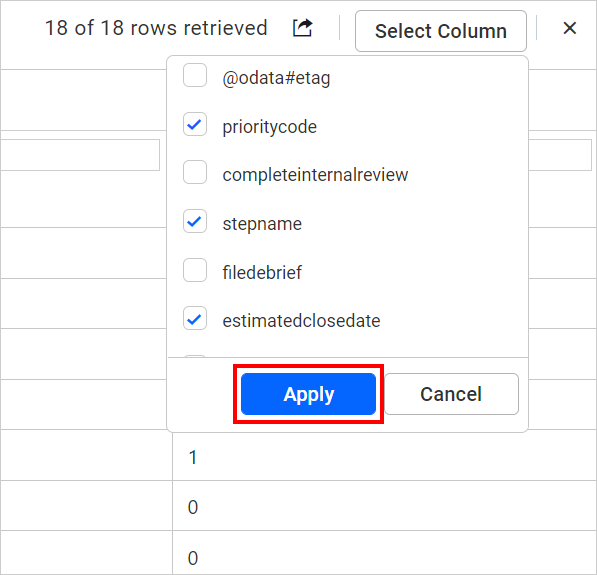597x575 pixels.
Task: Pick the estimatedclosedate column label
Action: (x=301, y=321)
